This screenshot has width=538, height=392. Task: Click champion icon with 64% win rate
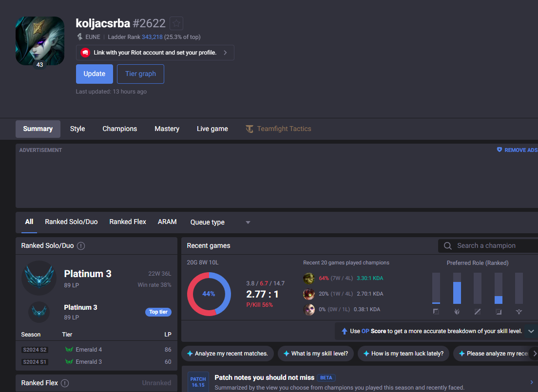coord(309,278)
